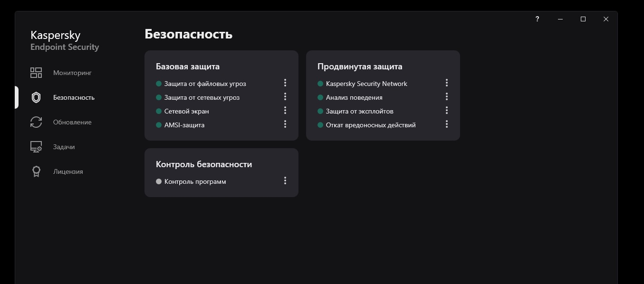Open the Защита от эксплойтов component link

[x=359, y=111]
